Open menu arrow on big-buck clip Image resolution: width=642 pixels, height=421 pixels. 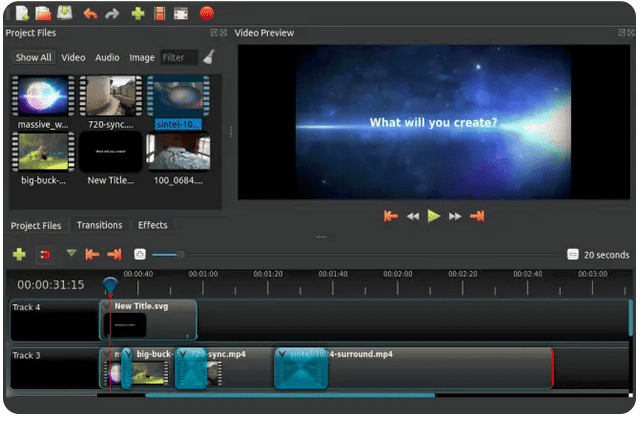[127, 353]
